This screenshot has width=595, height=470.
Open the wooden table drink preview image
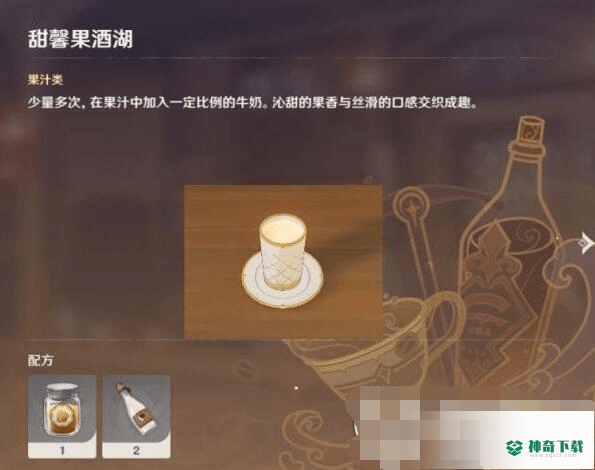pos(283,261)
